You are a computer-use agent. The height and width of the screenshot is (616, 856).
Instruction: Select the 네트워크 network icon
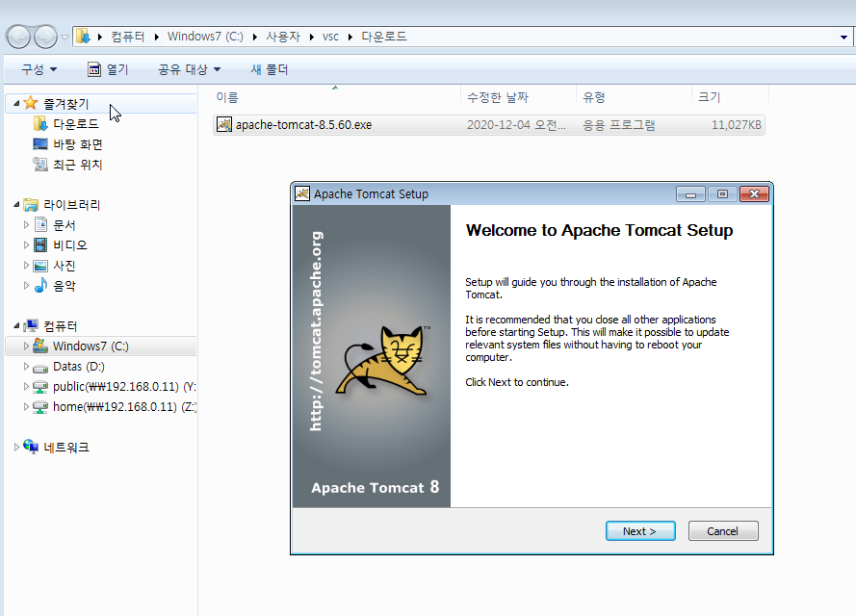[x=31, y=447]
